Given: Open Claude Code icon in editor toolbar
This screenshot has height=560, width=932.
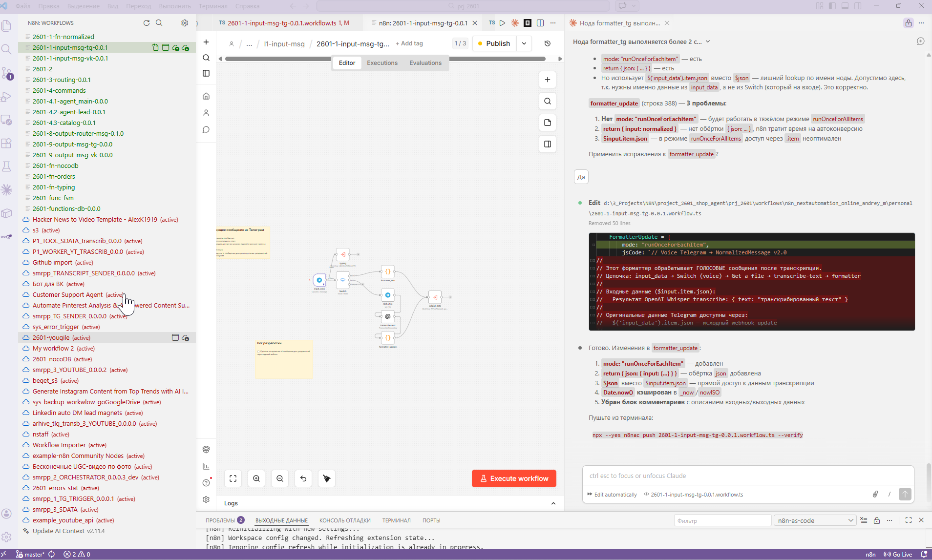Looking at the screenshot, I should click(515, 23).
